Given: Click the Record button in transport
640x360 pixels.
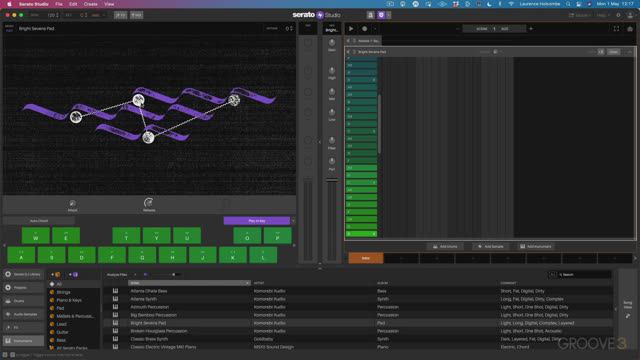Looking at the screenshot, I should coord(364,29).
